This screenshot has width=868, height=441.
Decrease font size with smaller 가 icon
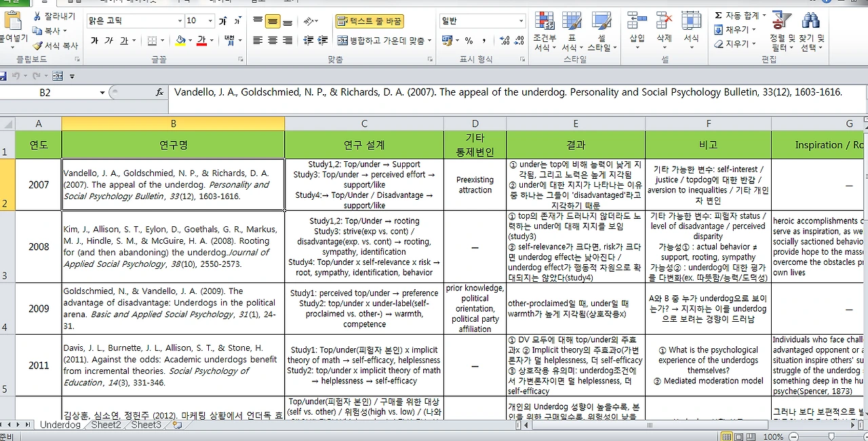(239, 21)
